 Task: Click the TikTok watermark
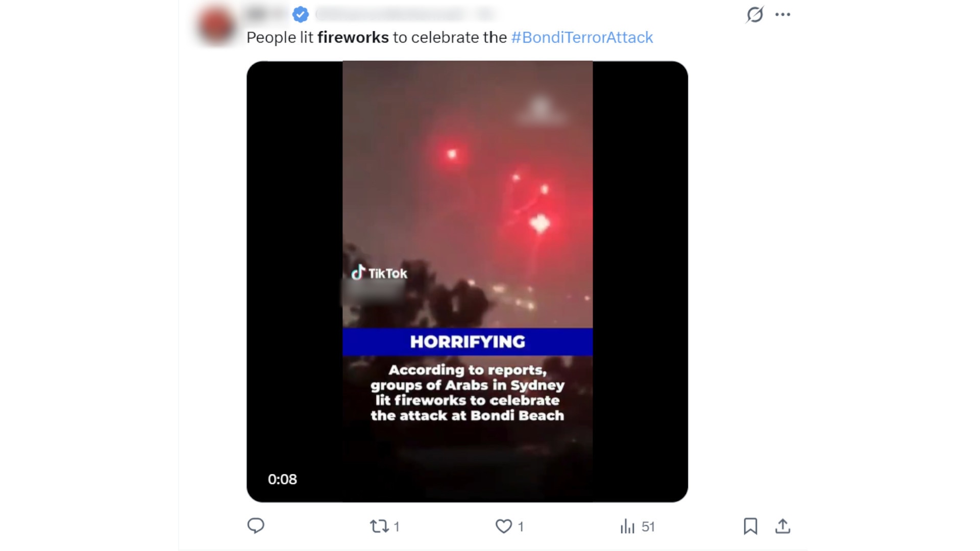tap(378, 273)
